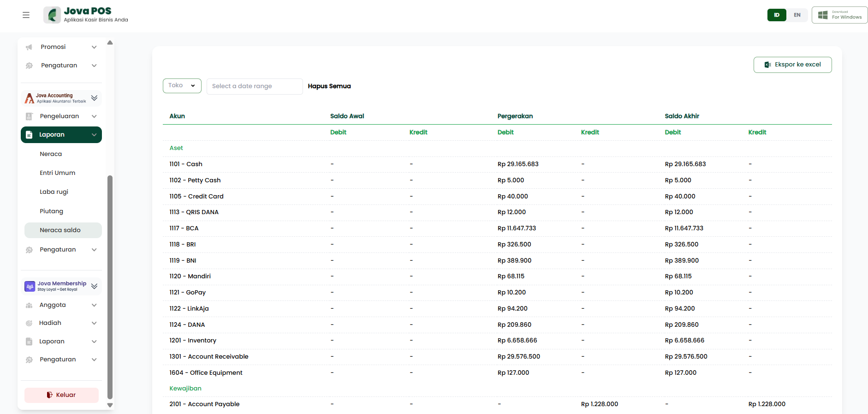
Task: Open the Piutang report
Action: click(x=52, y=211)
